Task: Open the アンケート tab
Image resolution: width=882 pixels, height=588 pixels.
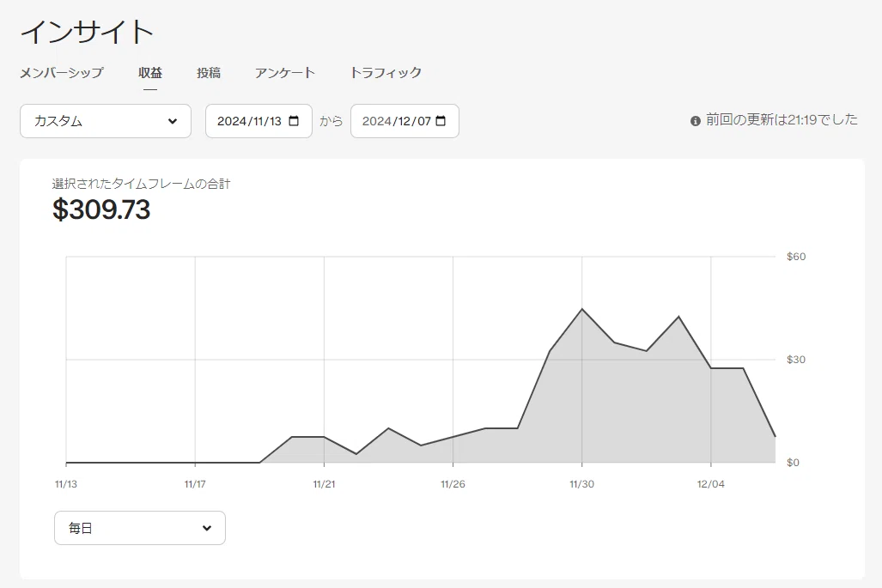Action: pos(284,72)
